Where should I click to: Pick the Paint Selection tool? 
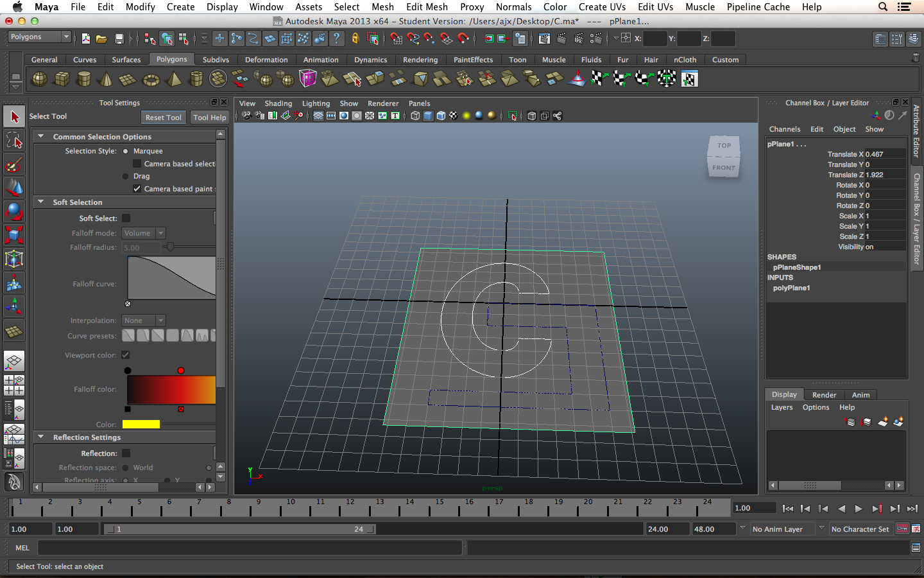14,164
